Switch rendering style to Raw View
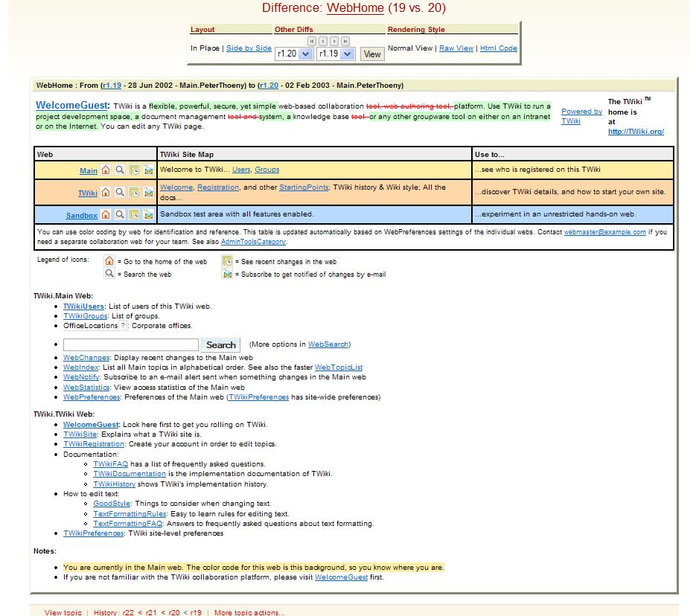The width and height of the screenshot is (696, 616). click(x=456, y=48)
